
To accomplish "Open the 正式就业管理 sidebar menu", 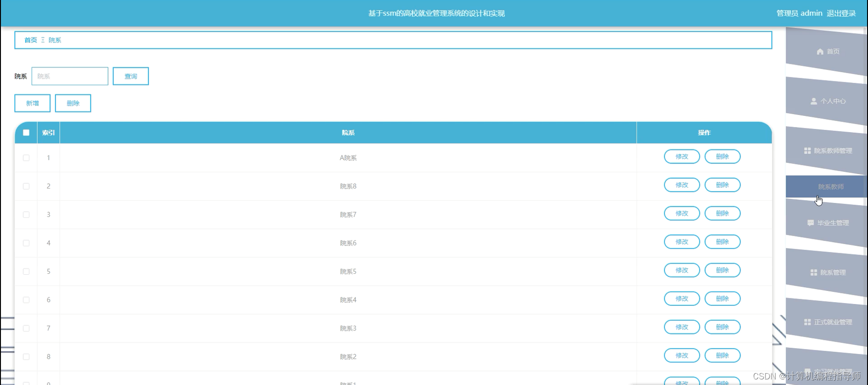I will click(826, 322).
